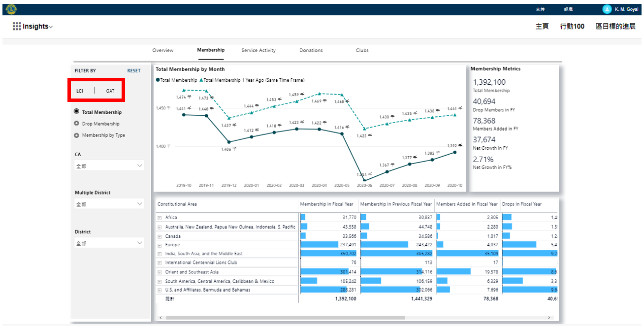The image size is (644, 331).
Task: Select the GAT filter button
Action: pyautogui.click(x=110, y=91)
